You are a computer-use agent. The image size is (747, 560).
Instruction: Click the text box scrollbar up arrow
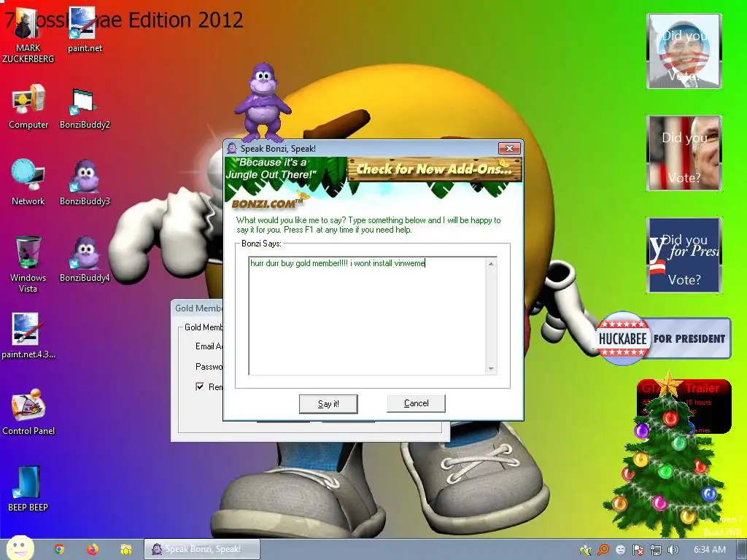click(x=491, y=264)
